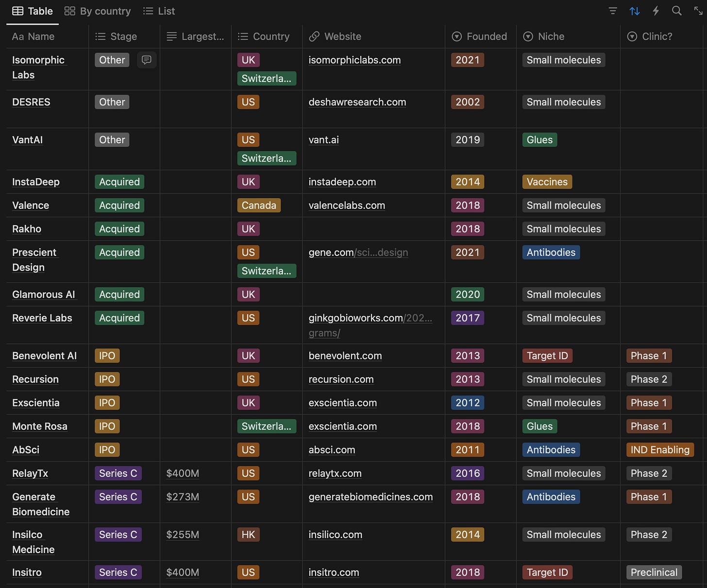The width and height of the screenshot is (707, 588).
Task: Expand the database to full screen
Action: pos(697,11)
